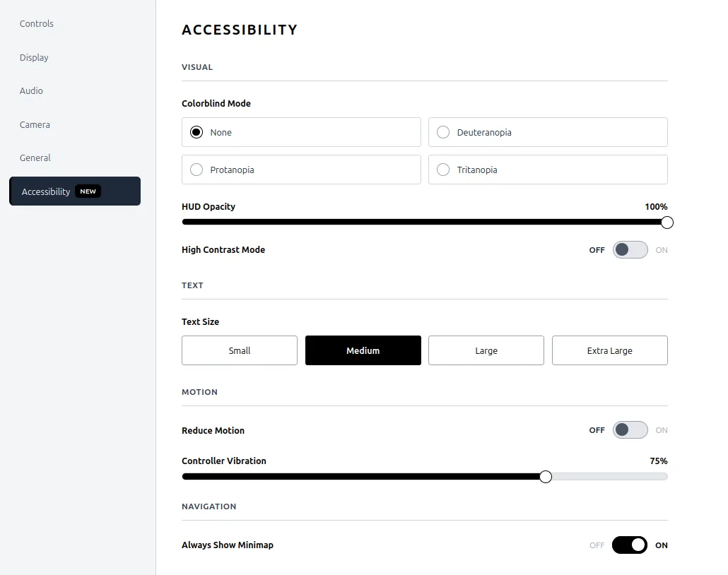
Task: Click the HUD Opacity label
Action: point(209,206)
